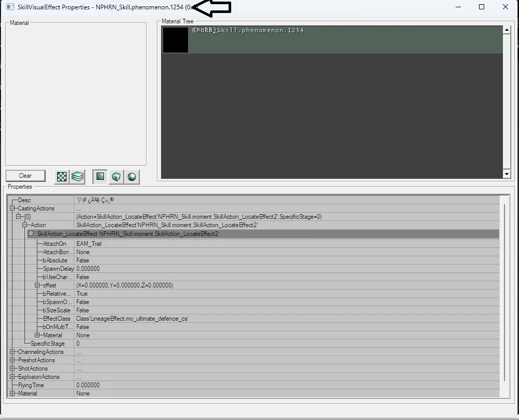
Task: Select the bSizeScale property label
Action: [x=56, y=310]
